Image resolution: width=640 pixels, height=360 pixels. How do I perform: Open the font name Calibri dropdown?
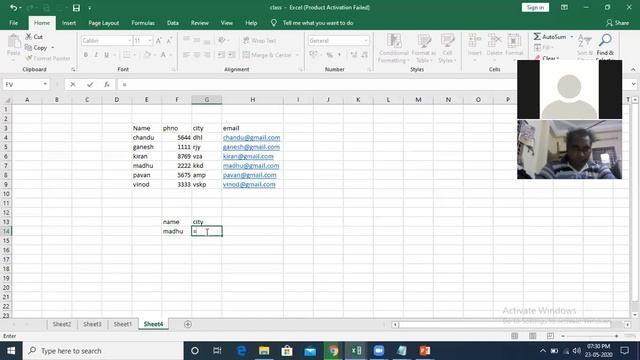pos(129,40)
